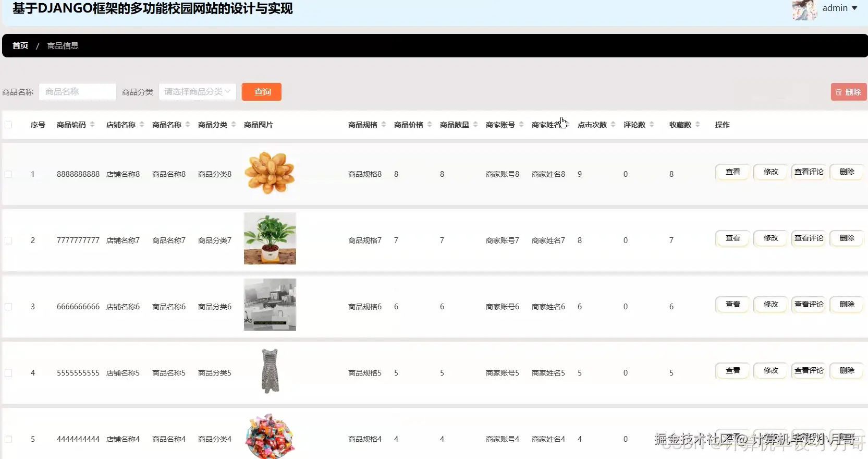Click the 商品图片 column header
The width and height of the screenshot is (868, 459).
(x=259, y=125)
